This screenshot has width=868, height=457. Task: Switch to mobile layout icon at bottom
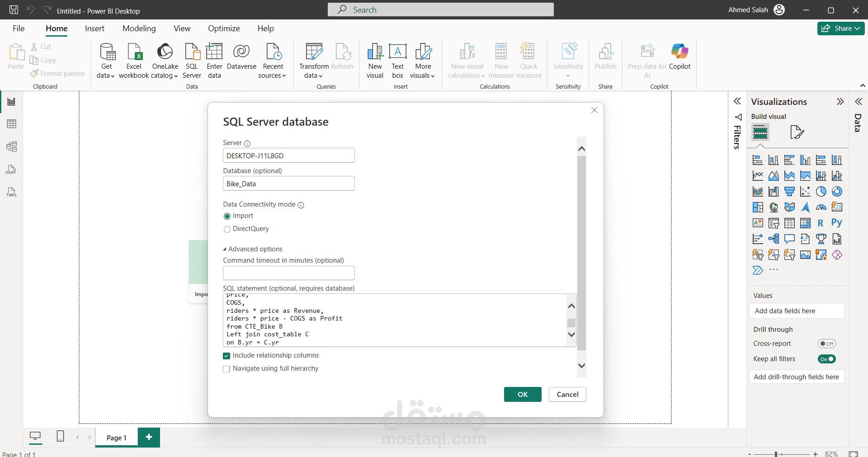[60, 436]
